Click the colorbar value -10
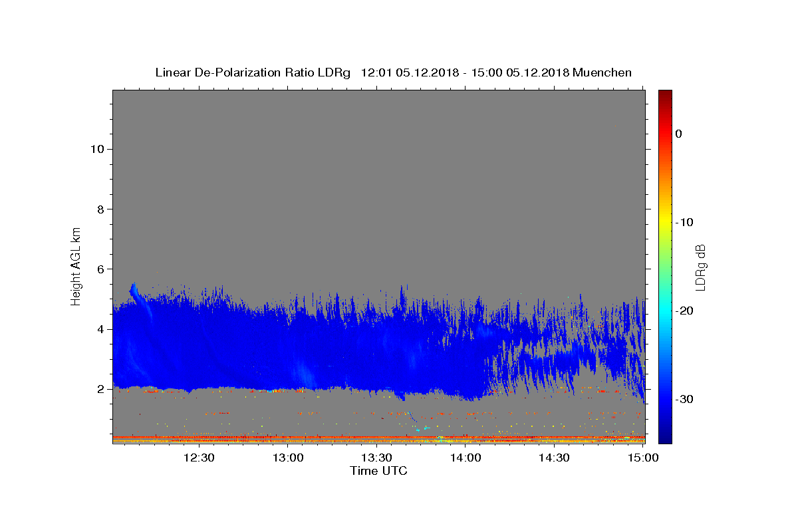Viewport: 798px width, 532px height. click(685, 222)
